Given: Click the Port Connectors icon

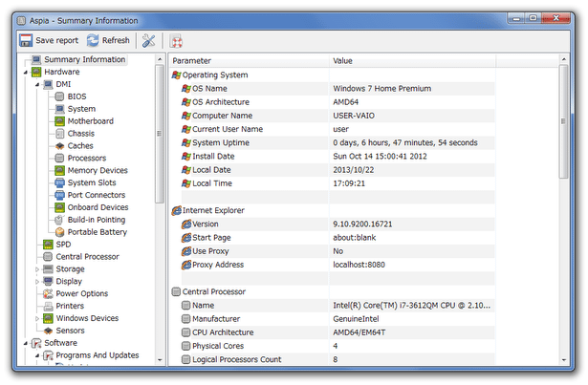Looking at the screenshot, I should (59, 195).
